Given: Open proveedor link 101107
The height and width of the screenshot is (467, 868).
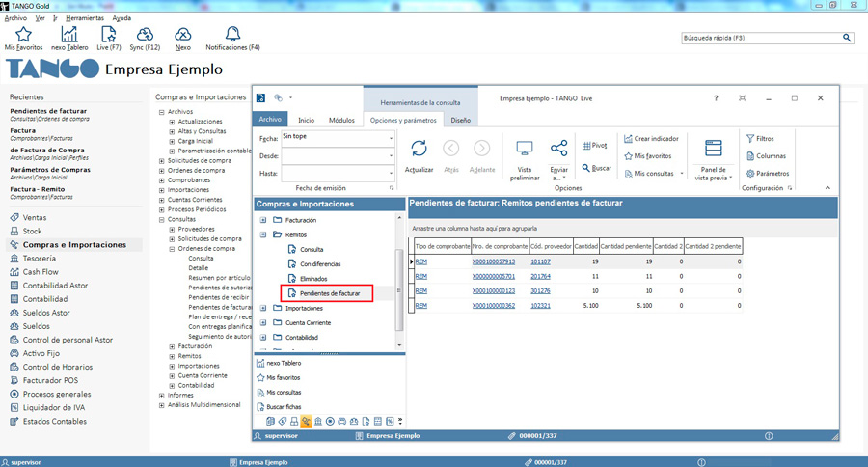Looking at the screenshot, I should [540, 261].
